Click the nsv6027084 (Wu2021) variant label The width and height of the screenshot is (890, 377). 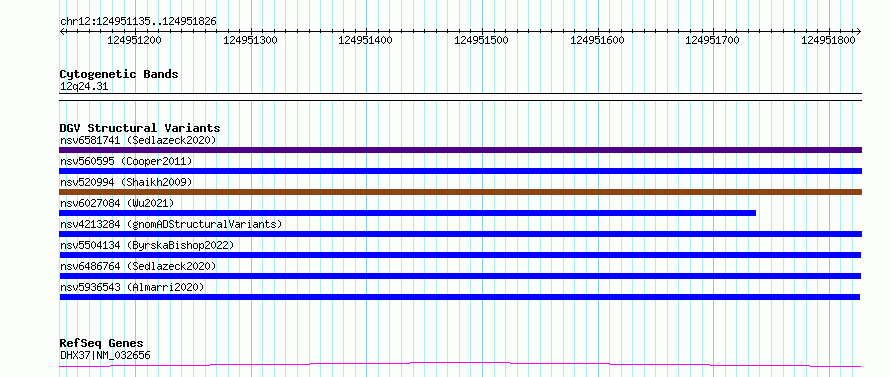coord(117,203)
